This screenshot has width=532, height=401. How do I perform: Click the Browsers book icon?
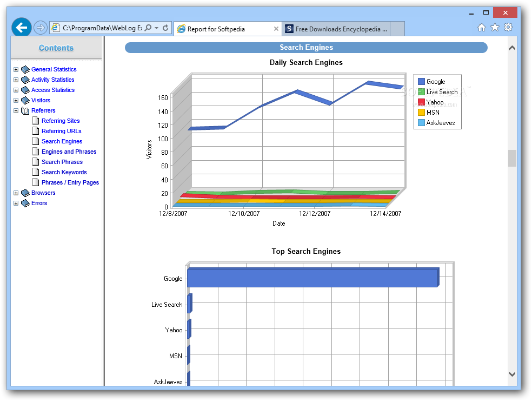pos(25,193)
